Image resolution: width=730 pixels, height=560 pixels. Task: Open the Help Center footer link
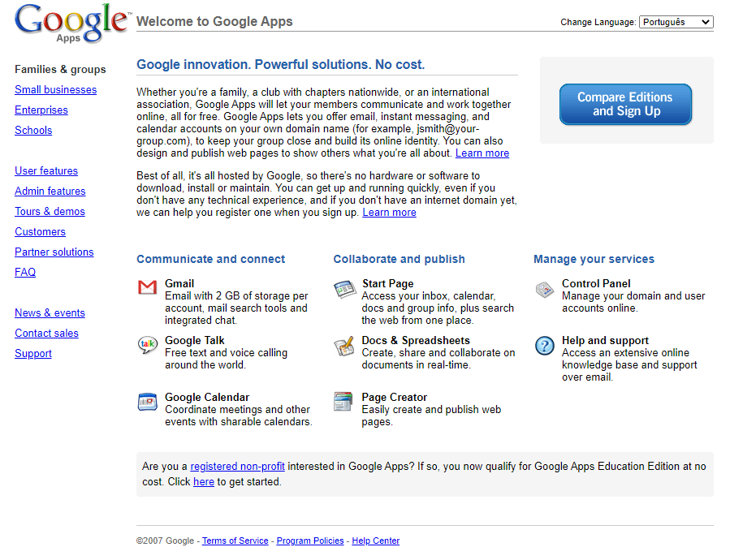click(375, 541)
